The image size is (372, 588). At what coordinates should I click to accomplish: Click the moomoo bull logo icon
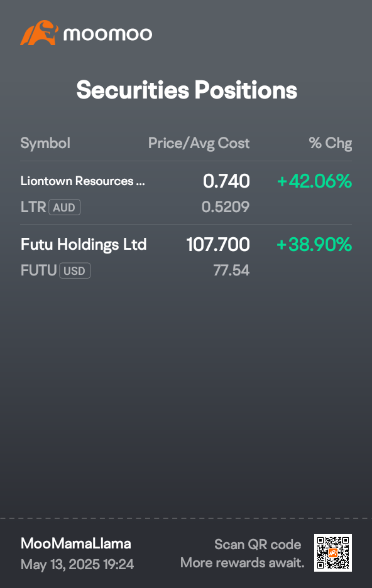(40, 33)
